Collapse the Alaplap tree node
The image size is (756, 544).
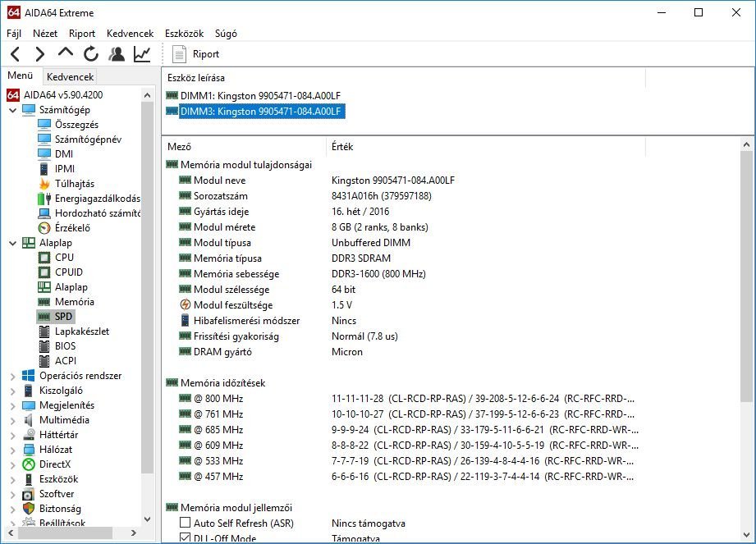12,244
